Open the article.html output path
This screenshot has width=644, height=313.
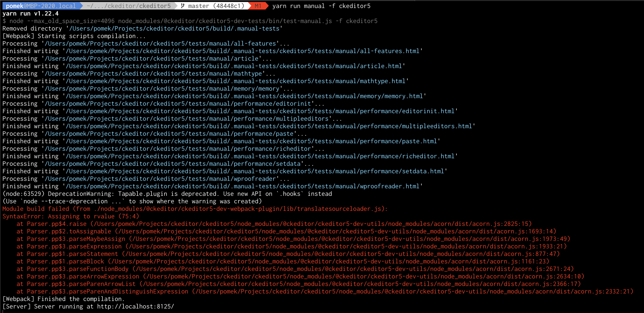(234, 66)
